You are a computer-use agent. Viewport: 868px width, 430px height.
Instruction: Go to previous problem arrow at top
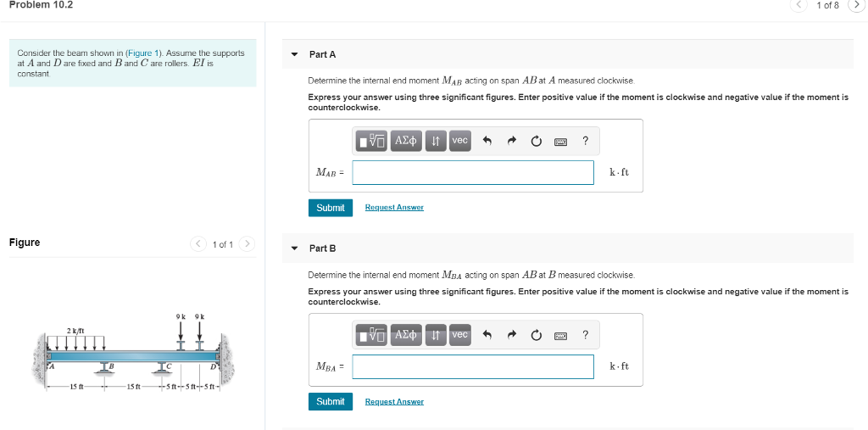800,5
